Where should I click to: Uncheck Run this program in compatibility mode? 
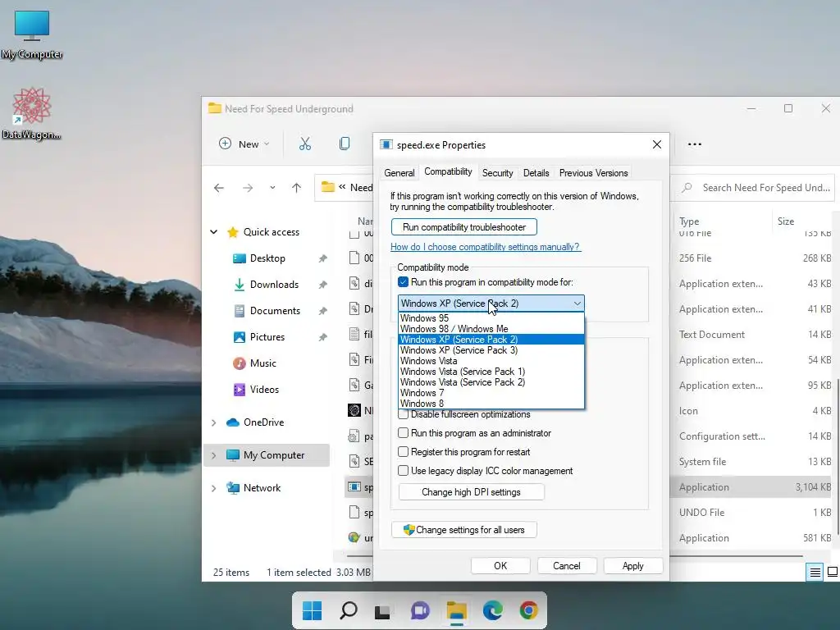[x=403, y=282]
